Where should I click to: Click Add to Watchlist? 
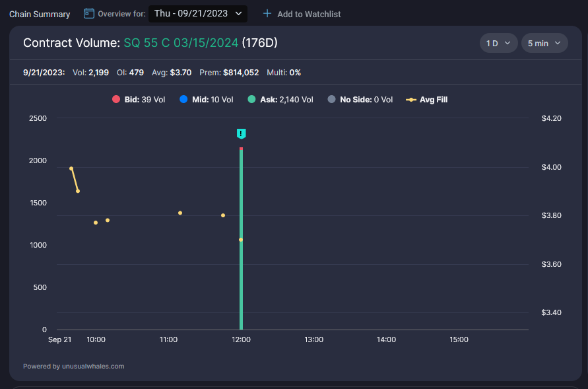(x=302, y=15)
